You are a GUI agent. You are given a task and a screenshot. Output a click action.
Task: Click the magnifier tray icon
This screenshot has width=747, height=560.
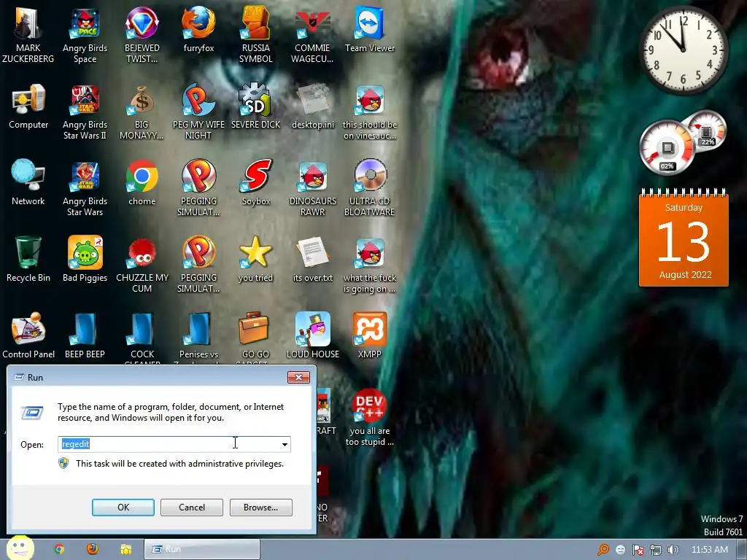point(603,550)
